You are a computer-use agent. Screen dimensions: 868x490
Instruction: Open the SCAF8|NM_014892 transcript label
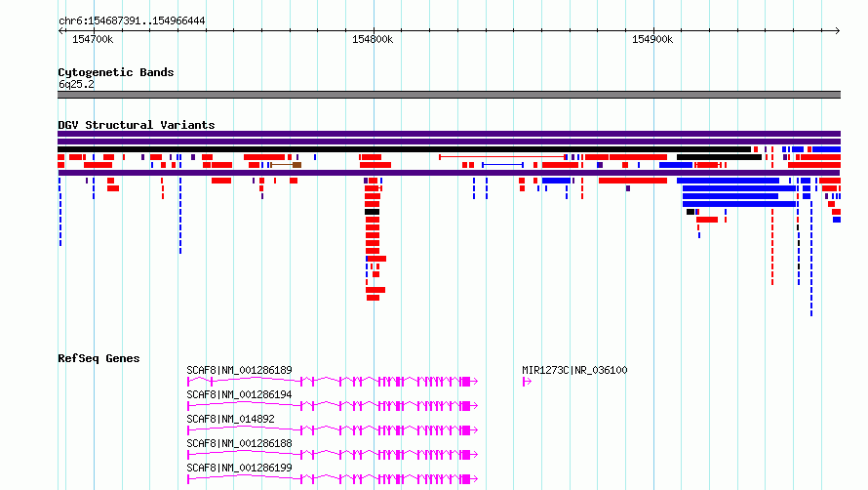coord(230,419)
